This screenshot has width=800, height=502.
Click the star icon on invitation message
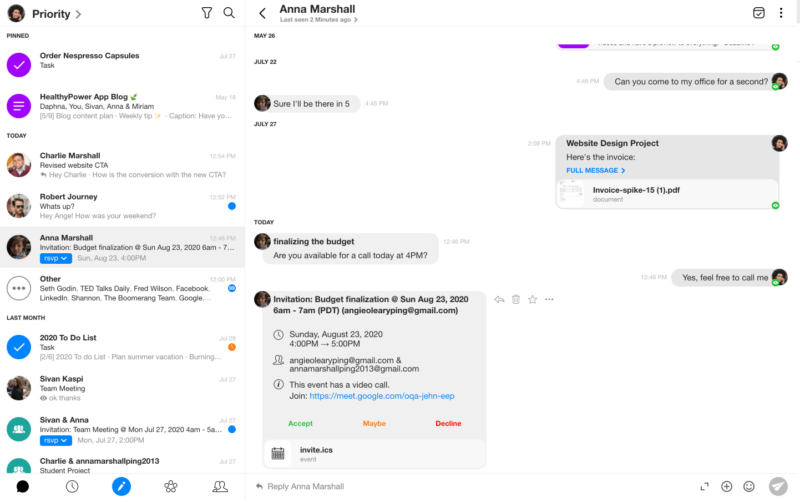532,299
